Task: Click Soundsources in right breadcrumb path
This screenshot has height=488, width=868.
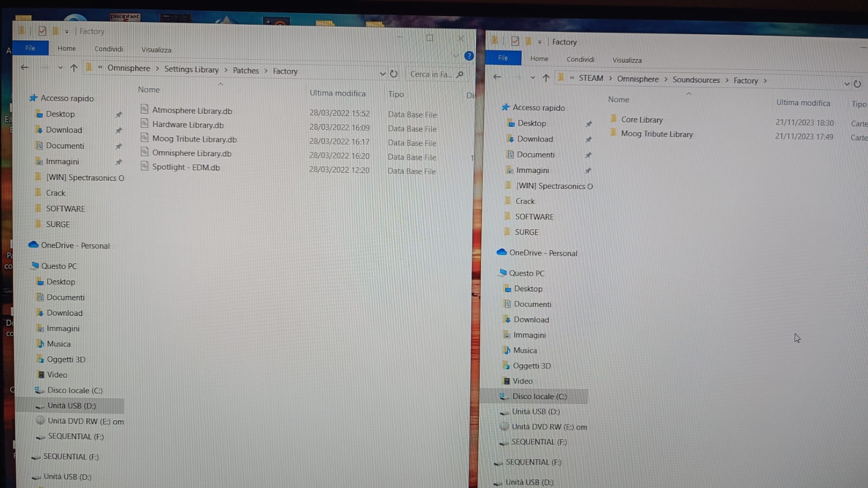Action: [696, 80]
